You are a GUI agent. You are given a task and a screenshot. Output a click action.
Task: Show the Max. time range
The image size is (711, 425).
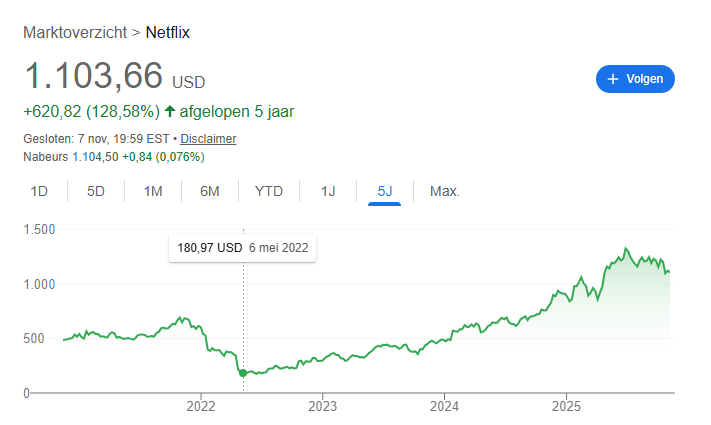444,191
